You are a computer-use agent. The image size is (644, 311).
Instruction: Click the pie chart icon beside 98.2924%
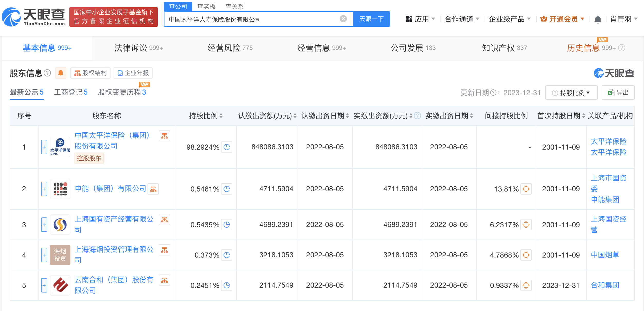click(x=226, y=147)
